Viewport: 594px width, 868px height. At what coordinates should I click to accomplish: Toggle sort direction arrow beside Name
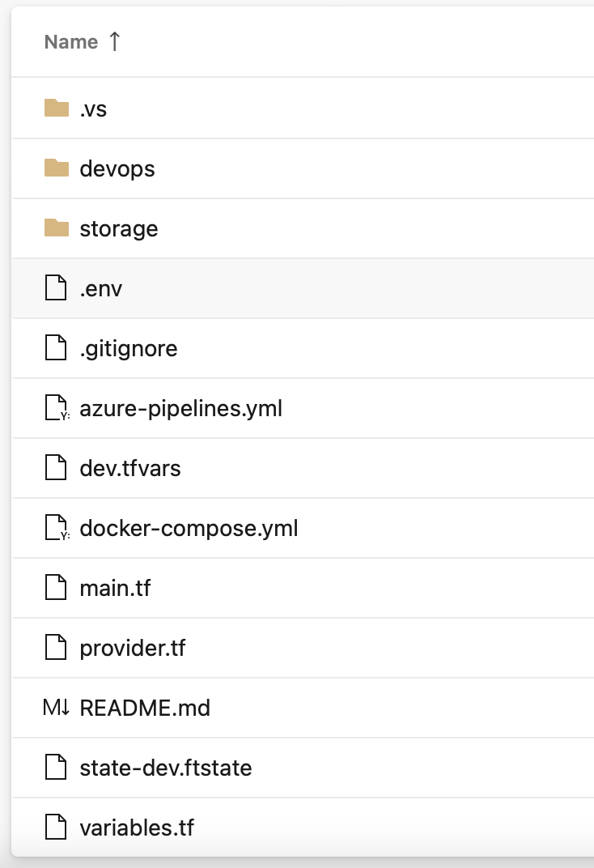point(114,41)
